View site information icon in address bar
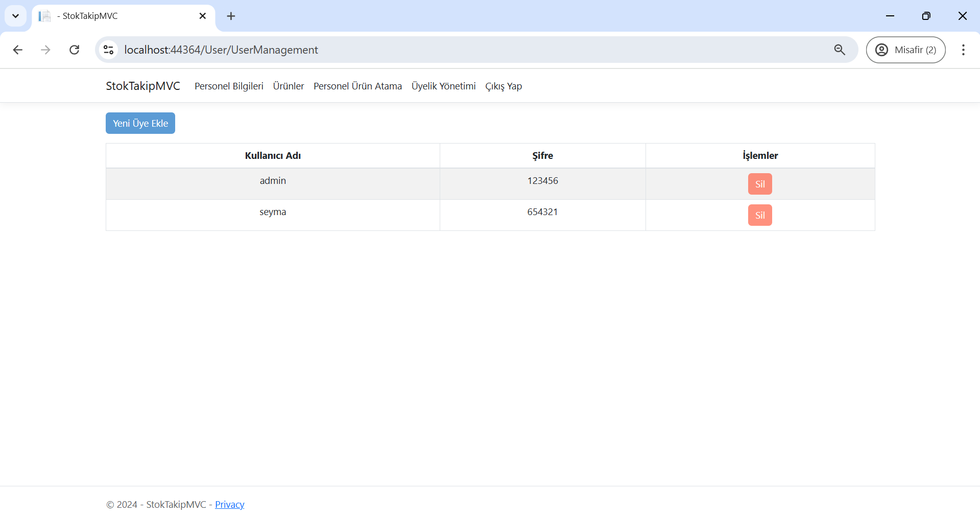Viewport: 980px width, 517px height. 109,50
